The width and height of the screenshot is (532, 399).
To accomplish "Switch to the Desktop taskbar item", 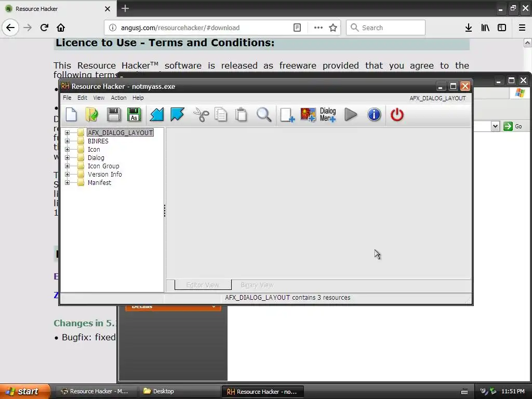I will (179, 391).
